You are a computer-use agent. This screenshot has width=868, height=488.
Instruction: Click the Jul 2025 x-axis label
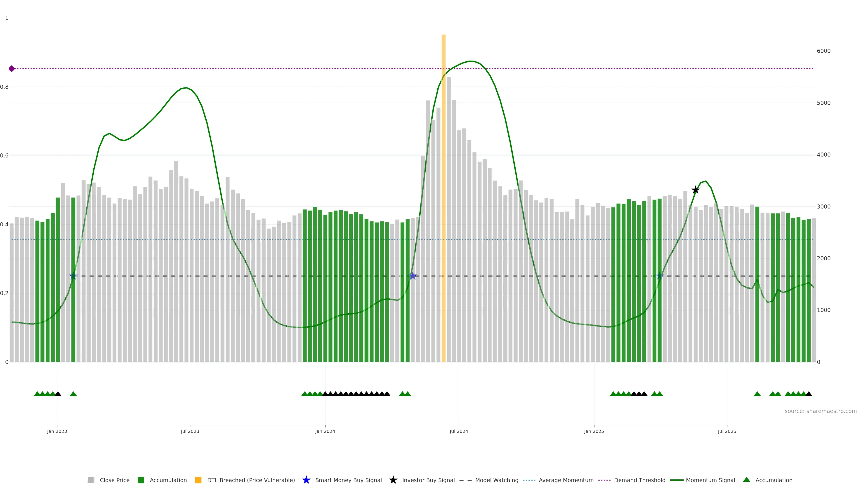(727, 431)
